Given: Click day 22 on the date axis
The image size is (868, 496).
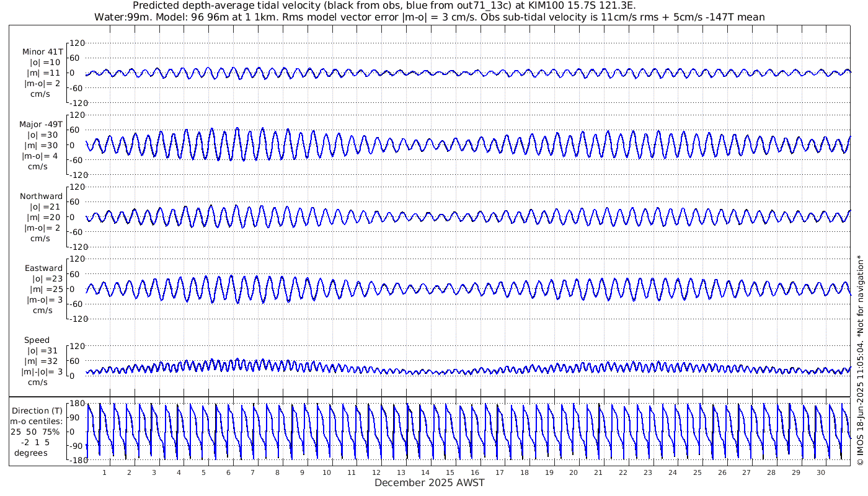Looking at the screenshot, I should pos(623,472).
